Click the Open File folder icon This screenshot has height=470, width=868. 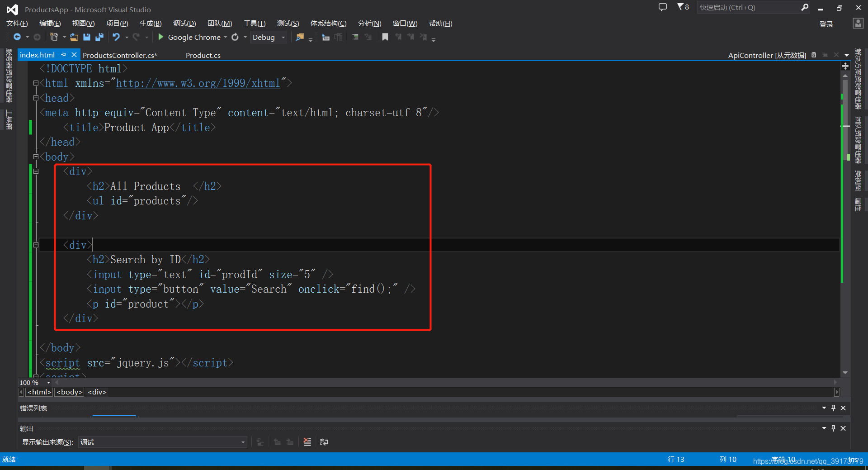pyautogui.click(x=74, y=37)
